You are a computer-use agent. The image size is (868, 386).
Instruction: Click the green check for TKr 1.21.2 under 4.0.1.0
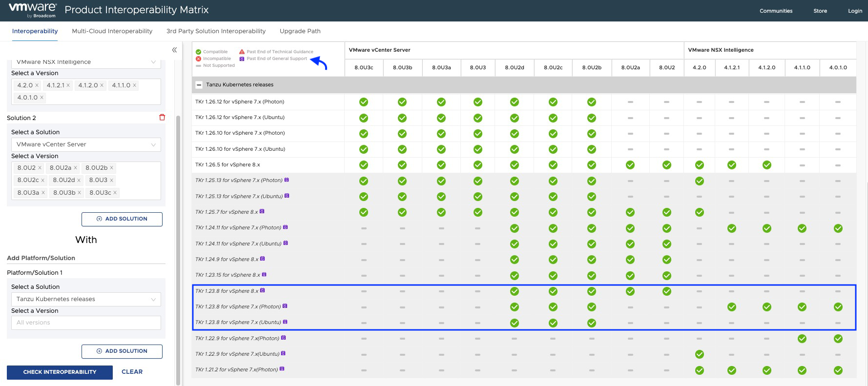coord(838,370)
